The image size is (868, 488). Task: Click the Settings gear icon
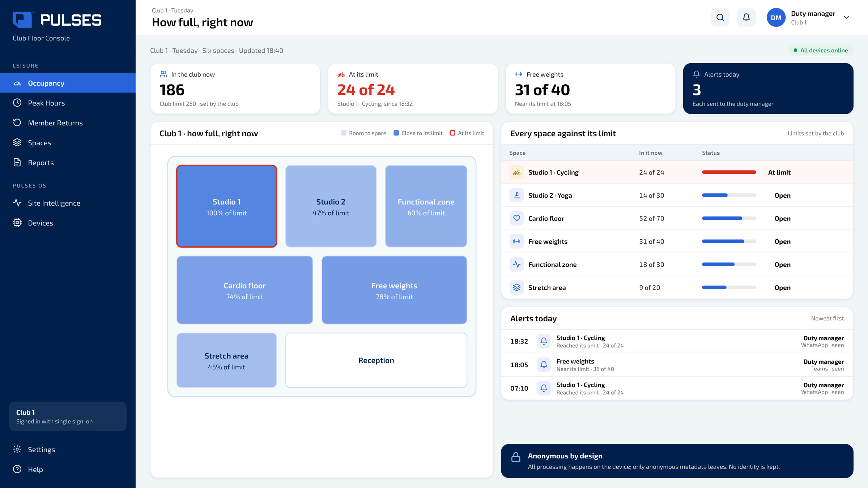pyautogui.click(x=17, y=449)
